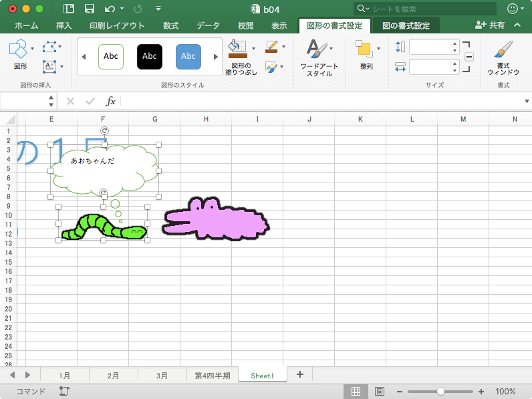Select the pink crocodile image
This screenshot has height=399, width=532.
click(x=216, y=219)
